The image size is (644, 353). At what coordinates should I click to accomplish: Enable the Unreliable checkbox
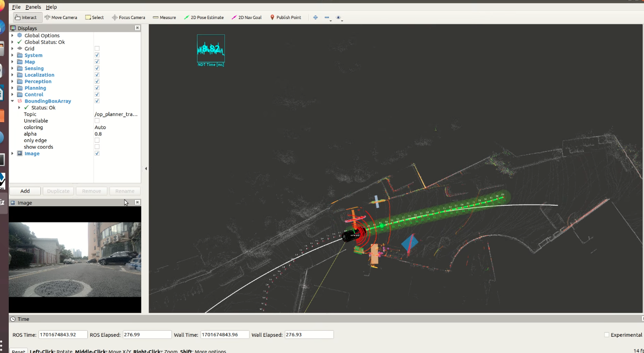pyautogui.click(x=97, y=121)
